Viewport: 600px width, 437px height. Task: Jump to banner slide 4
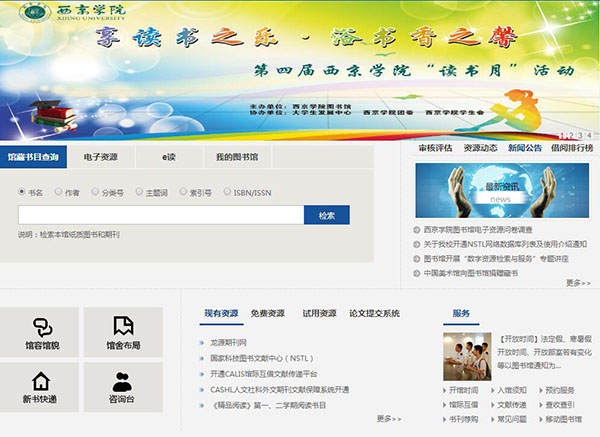(x=590, y=135)
